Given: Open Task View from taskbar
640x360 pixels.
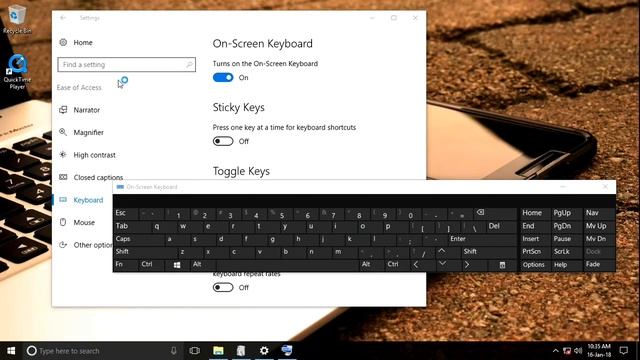Looking at the screenshot, I should 195,351.
